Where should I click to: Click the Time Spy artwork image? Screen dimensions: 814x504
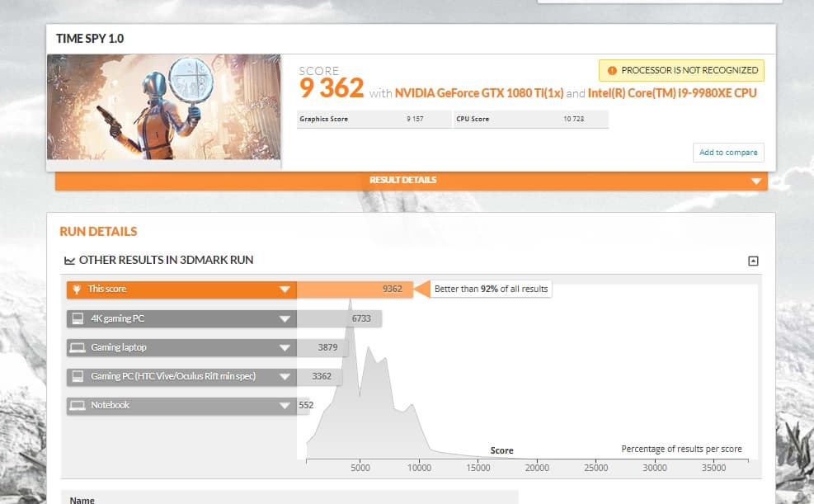tap(163, 108)
